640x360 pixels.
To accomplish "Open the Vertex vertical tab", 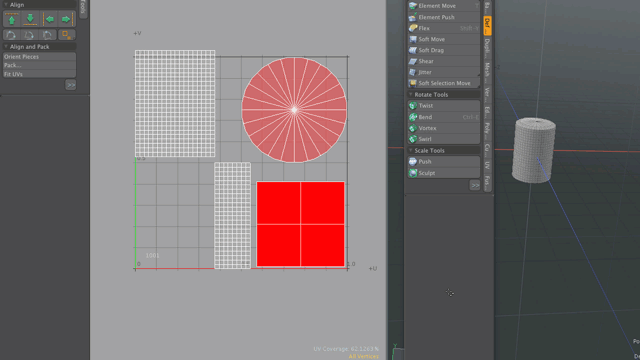I will point(487,95).
